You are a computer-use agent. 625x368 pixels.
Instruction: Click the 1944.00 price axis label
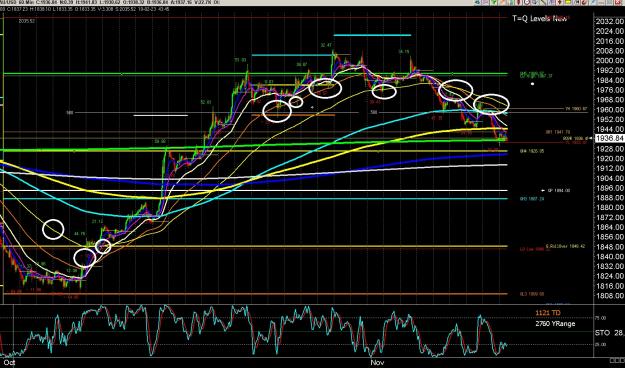(609, 129)
